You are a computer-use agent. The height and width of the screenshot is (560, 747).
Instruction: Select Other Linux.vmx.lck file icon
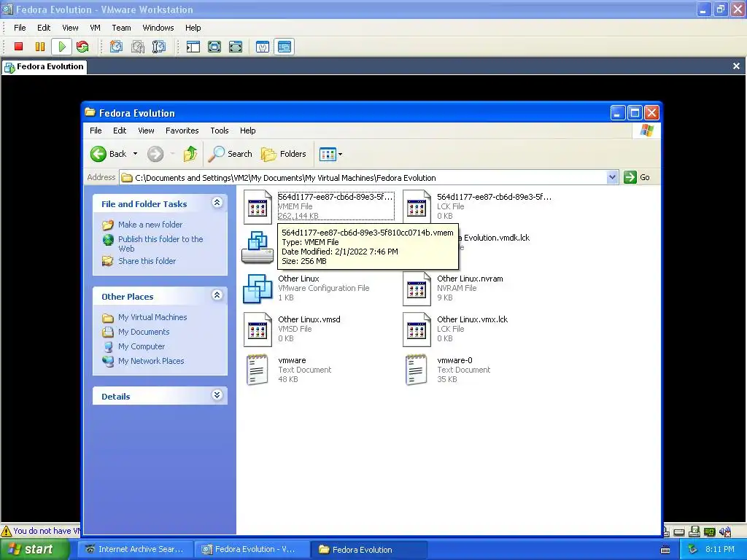coord(417,330)
